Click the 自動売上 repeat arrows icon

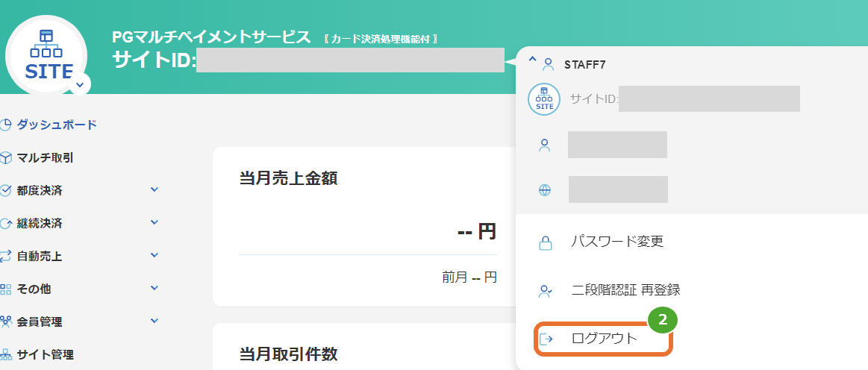coord(6,256)
